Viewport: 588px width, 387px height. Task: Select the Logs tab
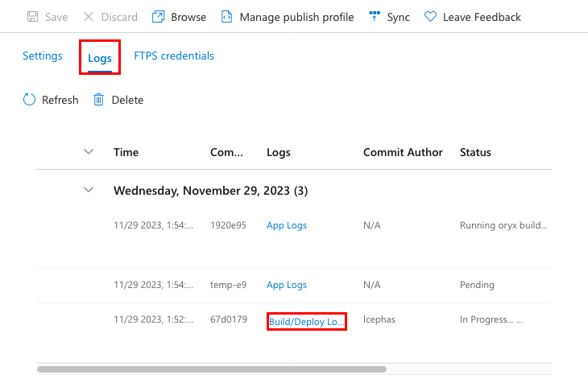[100, 59]
